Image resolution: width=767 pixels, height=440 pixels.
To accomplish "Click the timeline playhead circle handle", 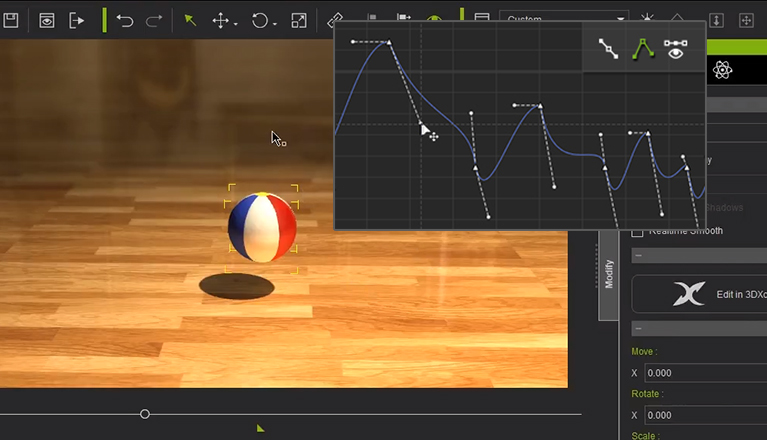I will 145,414.
